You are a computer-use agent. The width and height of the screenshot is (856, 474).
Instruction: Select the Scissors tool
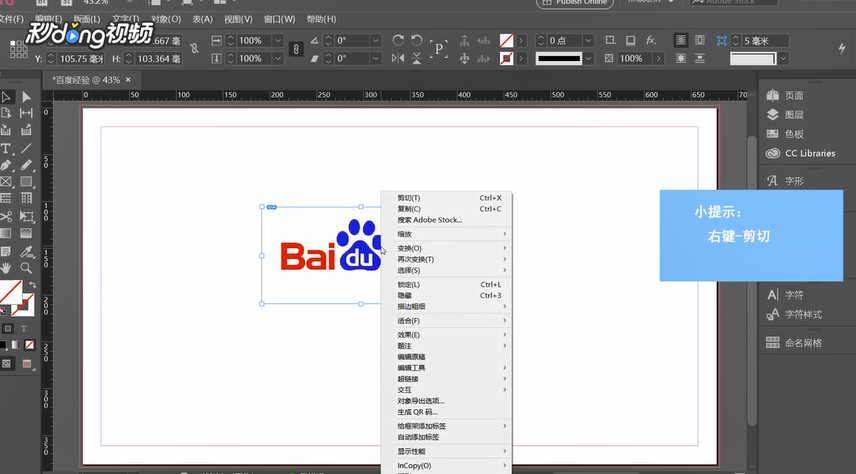pos(6,216)
